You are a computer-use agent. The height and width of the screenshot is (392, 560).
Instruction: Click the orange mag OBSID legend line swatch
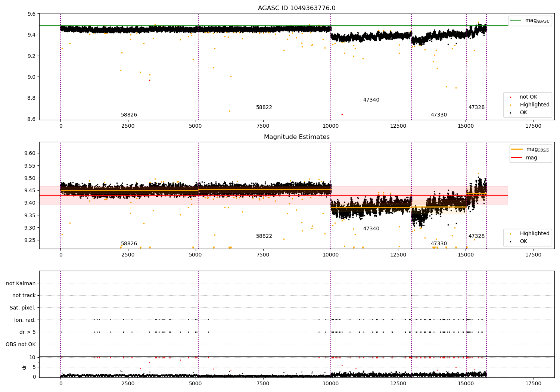coord(517,149)
